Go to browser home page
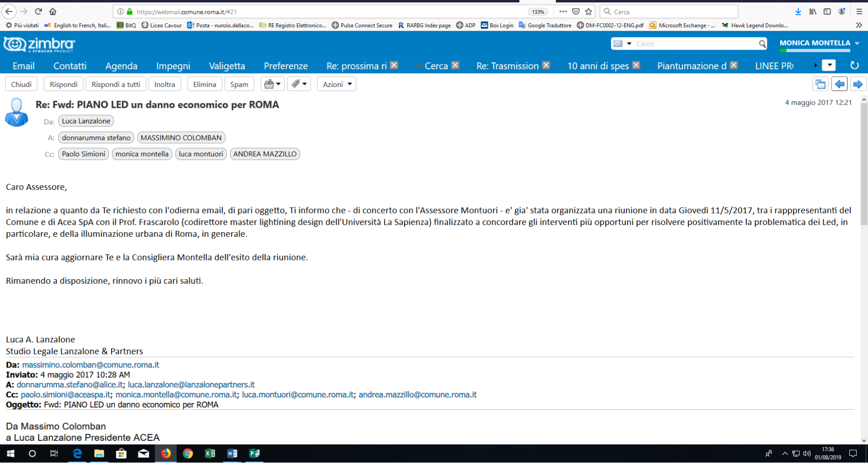Screen dimensions: 868x463 point(53,11)
